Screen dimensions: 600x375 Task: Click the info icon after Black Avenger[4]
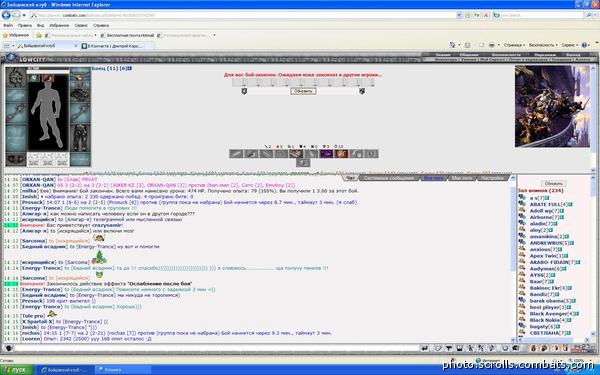coord(577,314)
